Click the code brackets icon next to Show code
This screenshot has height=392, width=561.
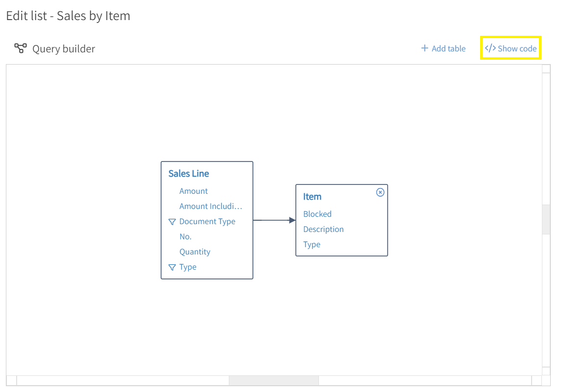490,48
